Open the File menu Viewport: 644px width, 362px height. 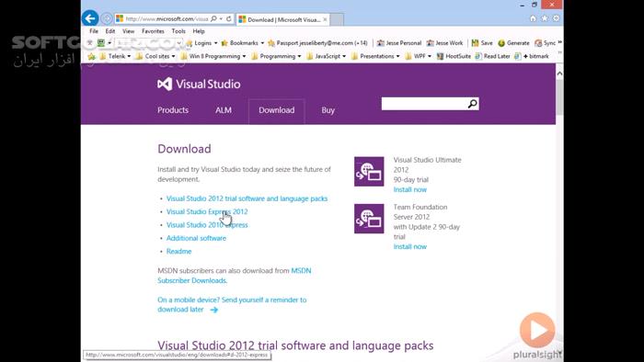click(94, 31)
